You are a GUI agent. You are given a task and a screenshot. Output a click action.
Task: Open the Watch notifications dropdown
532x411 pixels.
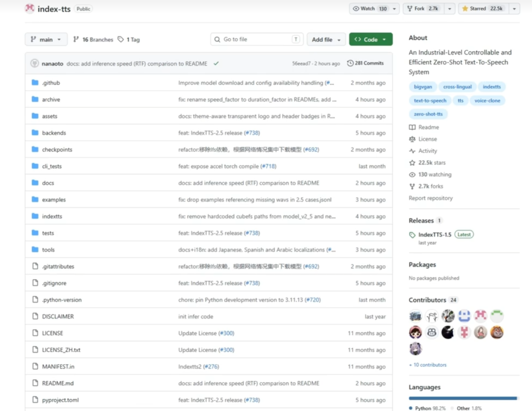click(x=375, y=9)
